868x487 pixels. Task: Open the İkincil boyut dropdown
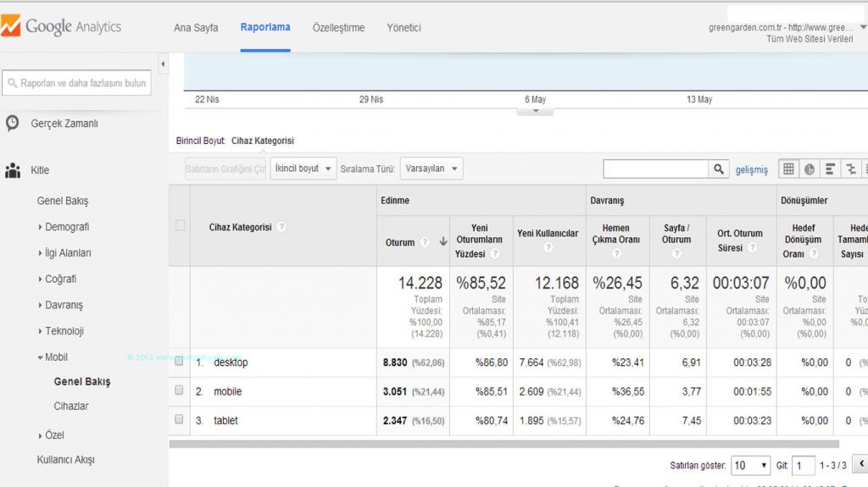coord(303,169)
